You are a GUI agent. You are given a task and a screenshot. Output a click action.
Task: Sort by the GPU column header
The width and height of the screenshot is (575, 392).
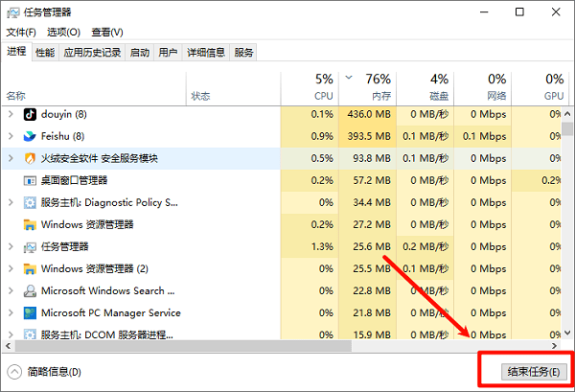pos(540,89)
